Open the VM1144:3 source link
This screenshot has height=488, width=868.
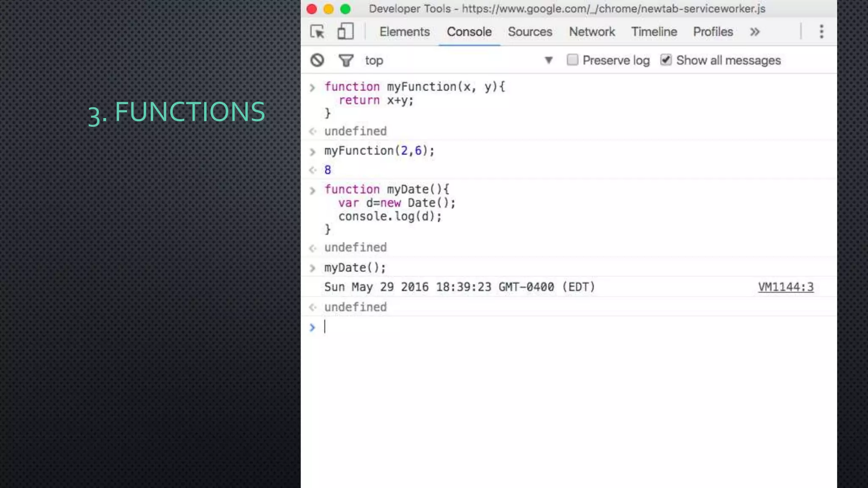pyautogui.click(x=786, y=287)
